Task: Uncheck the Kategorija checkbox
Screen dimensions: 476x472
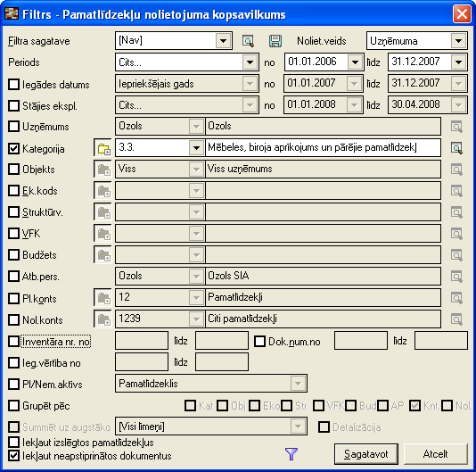Action: 14,149
